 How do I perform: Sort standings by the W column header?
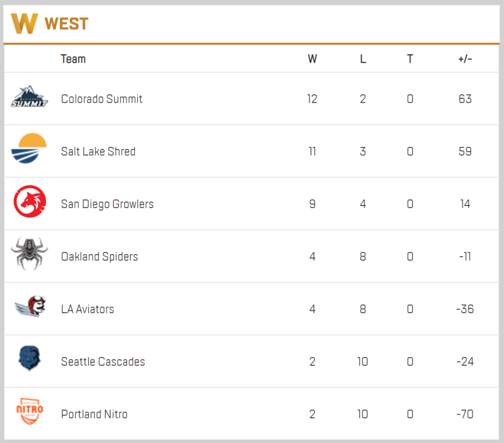[x=312, y=59]
